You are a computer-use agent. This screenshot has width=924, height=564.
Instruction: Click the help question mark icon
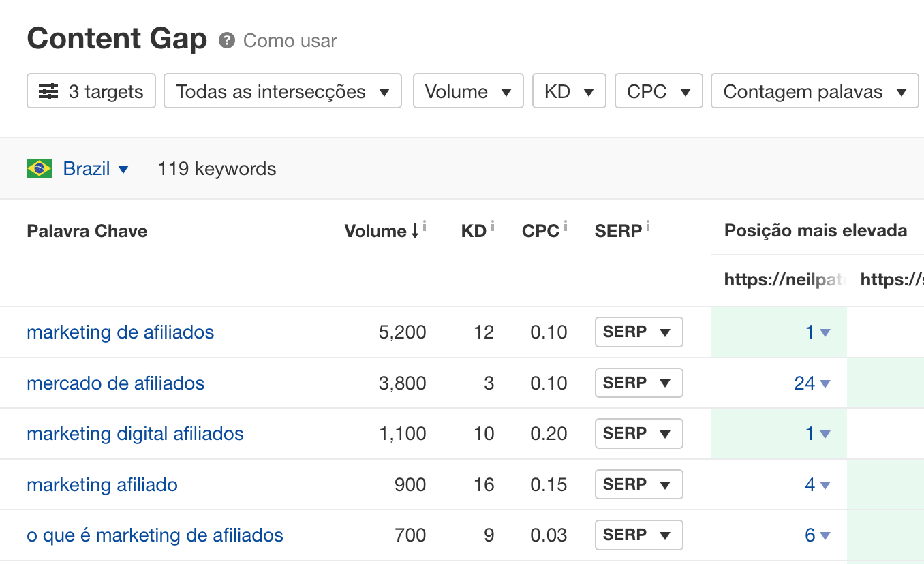[227, 41]
